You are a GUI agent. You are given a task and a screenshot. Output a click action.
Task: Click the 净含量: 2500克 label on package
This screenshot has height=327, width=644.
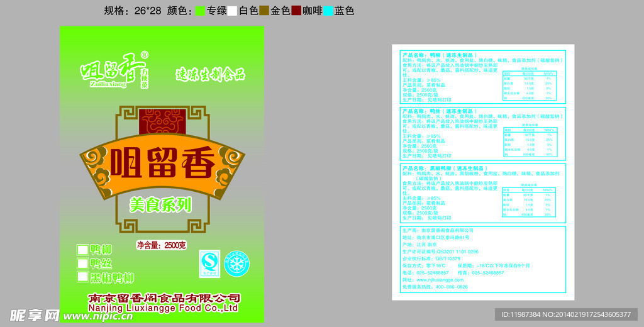tap(162, 245)
